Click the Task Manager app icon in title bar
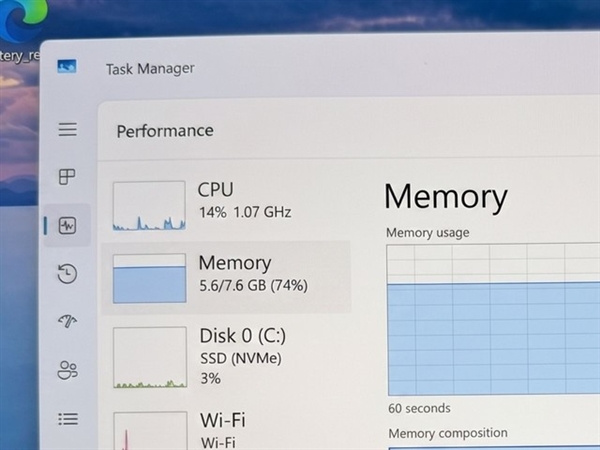 click(67, 67)
